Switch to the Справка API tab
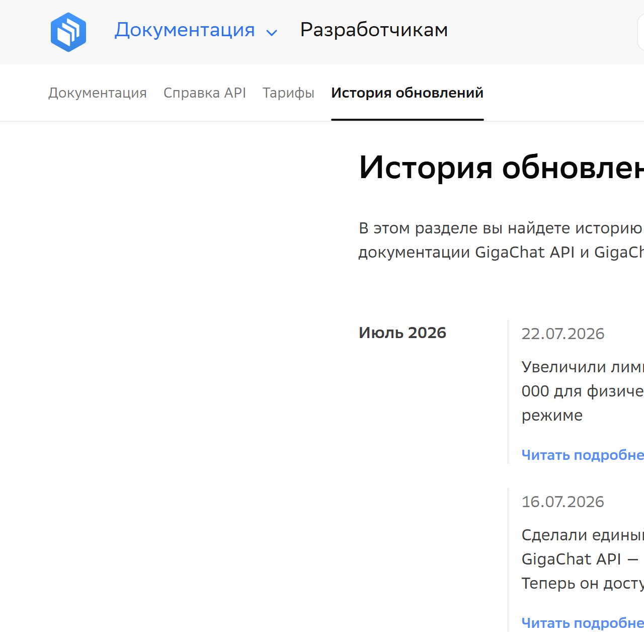Viewport: 644px width, 644px height. 205,93
